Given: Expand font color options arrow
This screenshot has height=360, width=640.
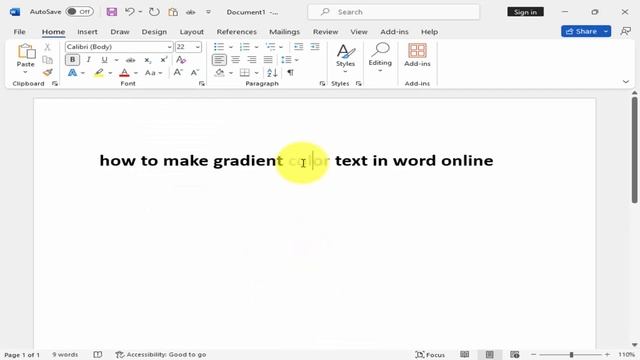Looking at the screenshot, I should (136, 73).
